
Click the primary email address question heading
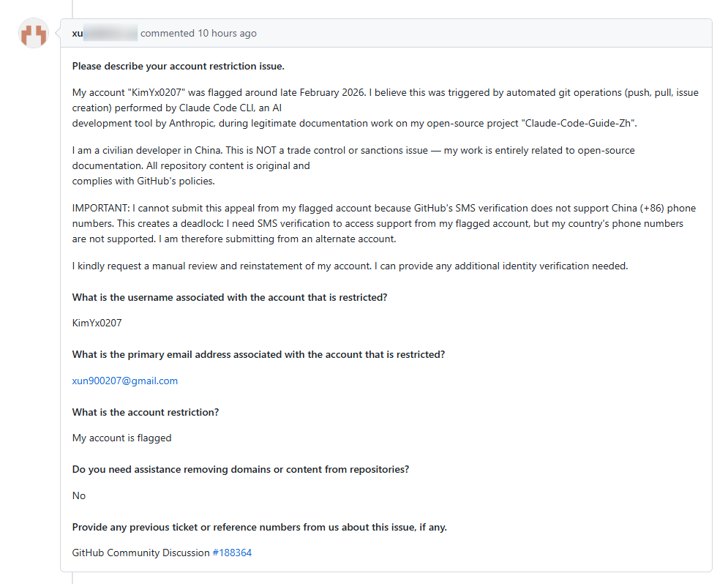[x=258, y=354]
